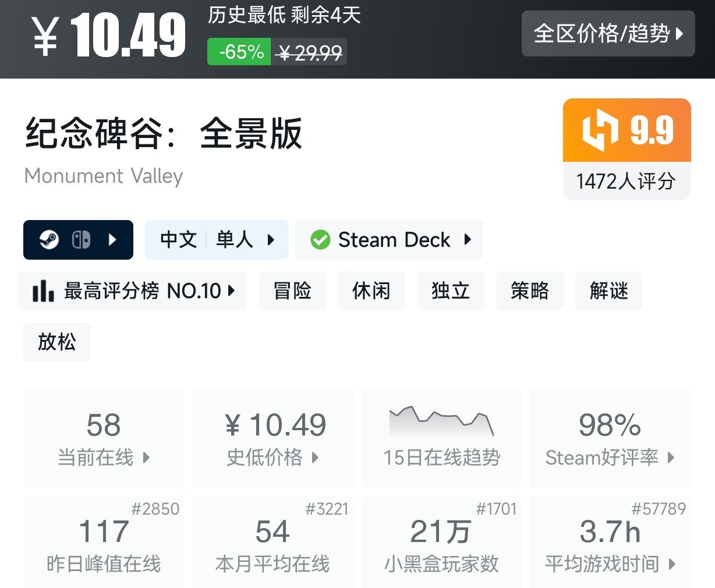The image size is (715, 588).
Task: Select the 解谜 tag
Action: pos(608,291)
